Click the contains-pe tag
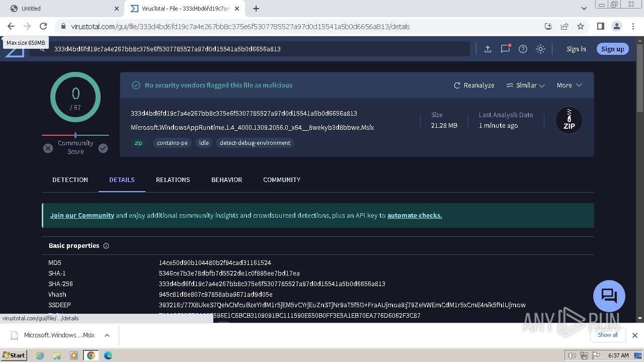The image size is (644, 362). 172,143
